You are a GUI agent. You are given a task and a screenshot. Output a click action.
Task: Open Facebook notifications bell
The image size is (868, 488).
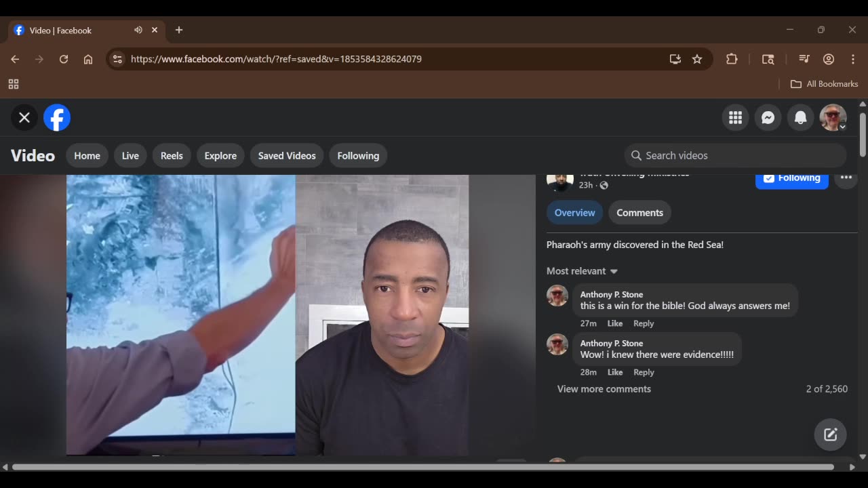click(x=801, y=118)
